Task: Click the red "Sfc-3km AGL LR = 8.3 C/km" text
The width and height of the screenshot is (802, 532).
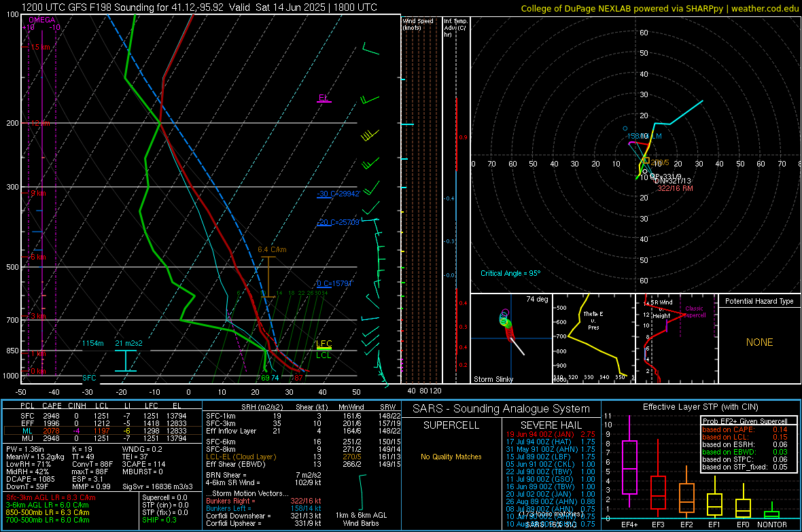Action: click(51, 497)
